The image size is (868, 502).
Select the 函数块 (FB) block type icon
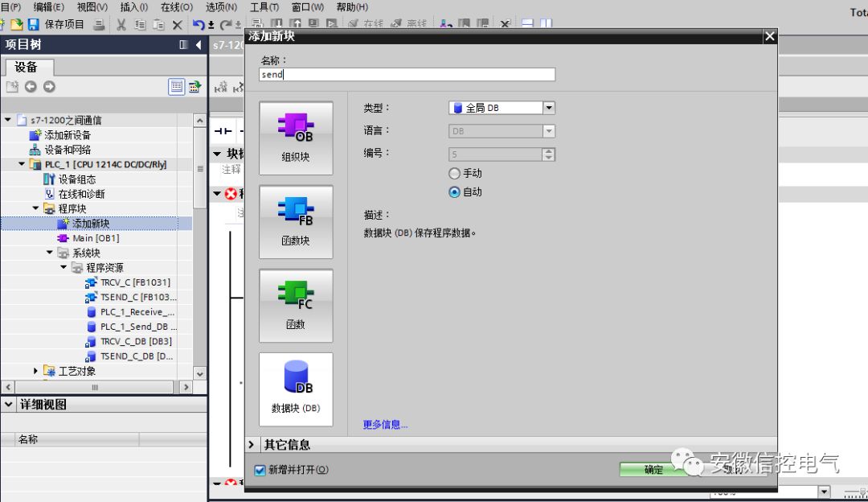click(295, 220)
